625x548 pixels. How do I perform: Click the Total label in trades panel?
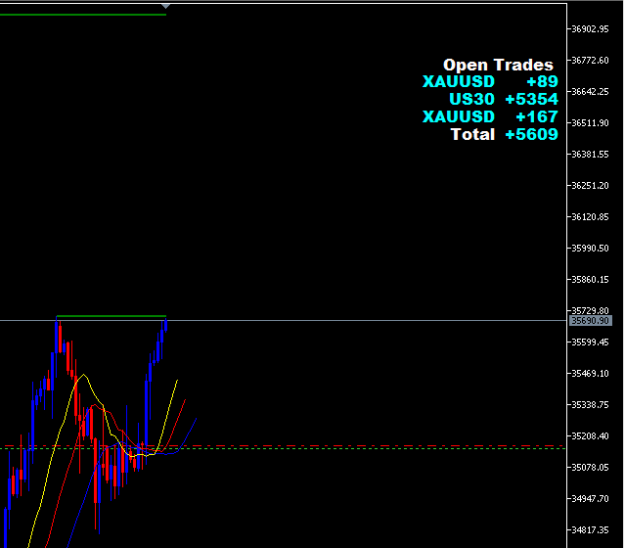click(x=473, y=134)
